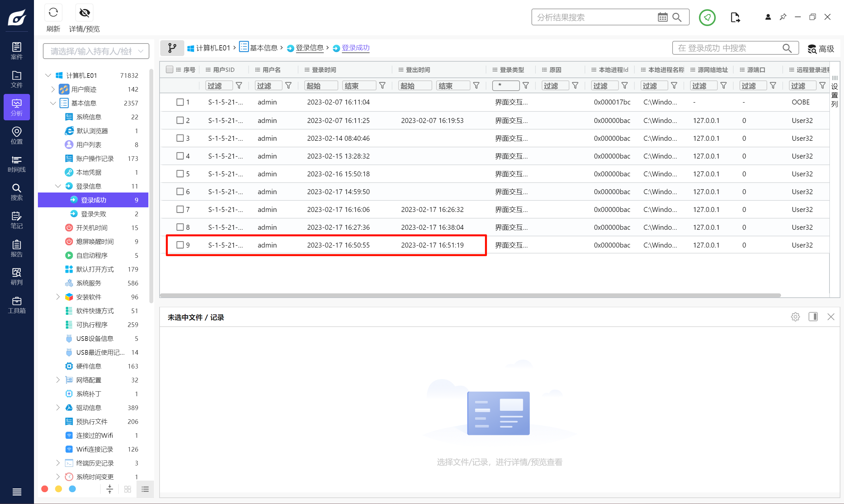Toggle the detail panel layout icon
Screen dimensions: 844x504
pos(813,316)
